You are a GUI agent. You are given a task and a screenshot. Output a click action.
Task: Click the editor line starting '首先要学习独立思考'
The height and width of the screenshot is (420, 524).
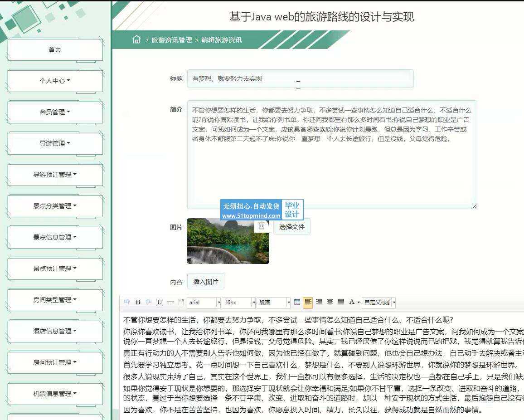321,365
